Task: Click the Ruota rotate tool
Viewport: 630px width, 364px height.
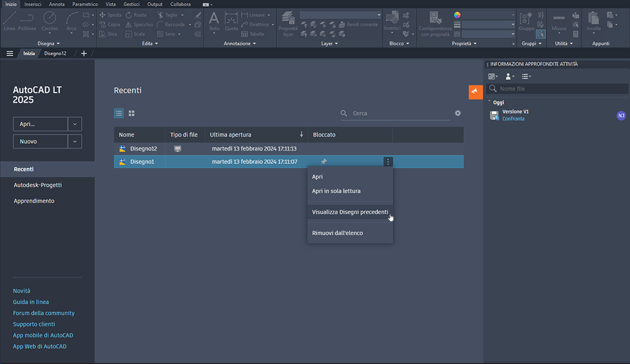Action: [136, 15]
